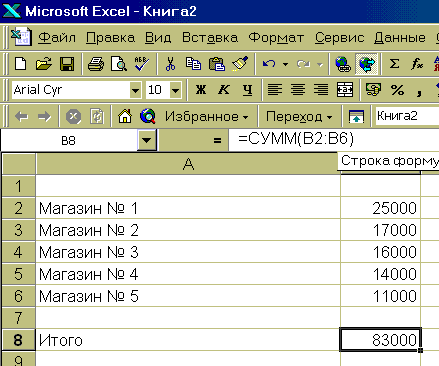Open the Переход dropdown
Screen dimensions: 439x366
(299, 117)
